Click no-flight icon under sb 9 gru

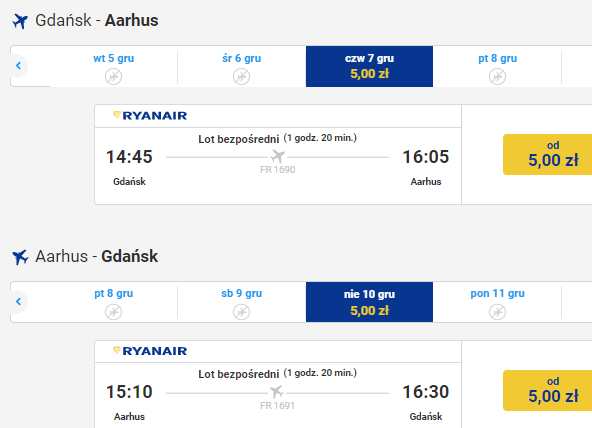241,312
